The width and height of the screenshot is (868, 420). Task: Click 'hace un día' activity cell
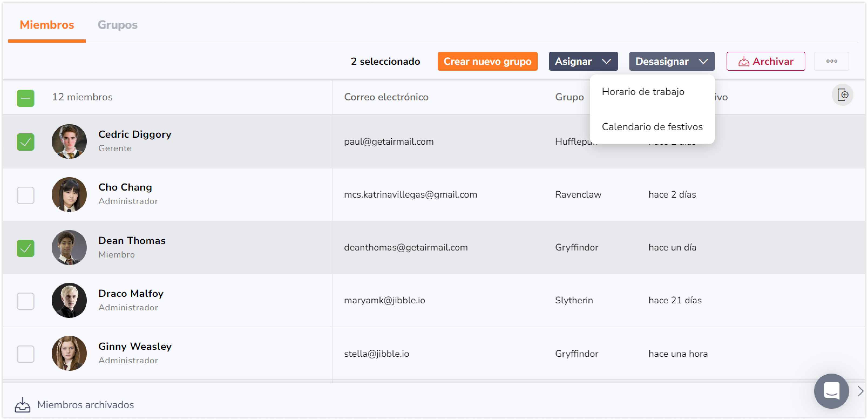pyautogui.click(x=672, y=247)
